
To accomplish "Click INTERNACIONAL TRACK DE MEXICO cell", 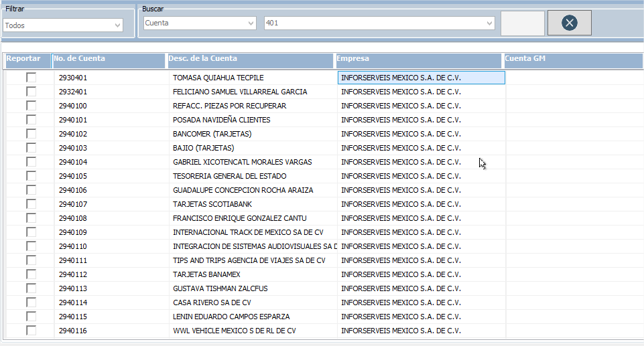I will [253, 232].
